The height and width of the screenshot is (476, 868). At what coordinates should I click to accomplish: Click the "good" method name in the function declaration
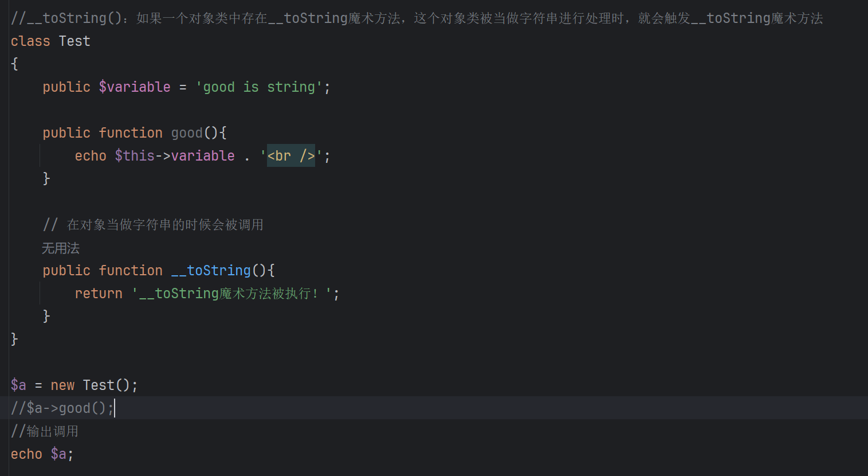coord(187,133)
